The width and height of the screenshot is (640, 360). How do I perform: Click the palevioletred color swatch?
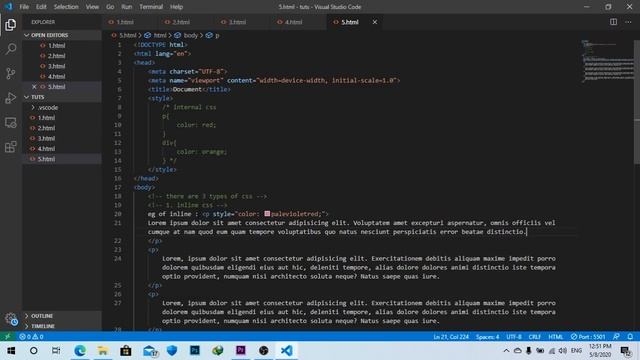(x=267, y=213)
